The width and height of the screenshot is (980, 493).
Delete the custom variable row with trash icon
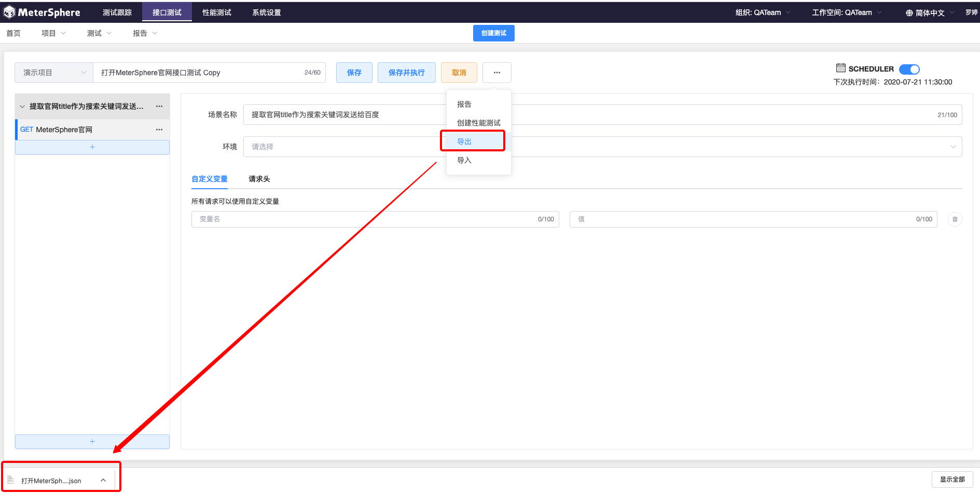[x=955, y=219]
